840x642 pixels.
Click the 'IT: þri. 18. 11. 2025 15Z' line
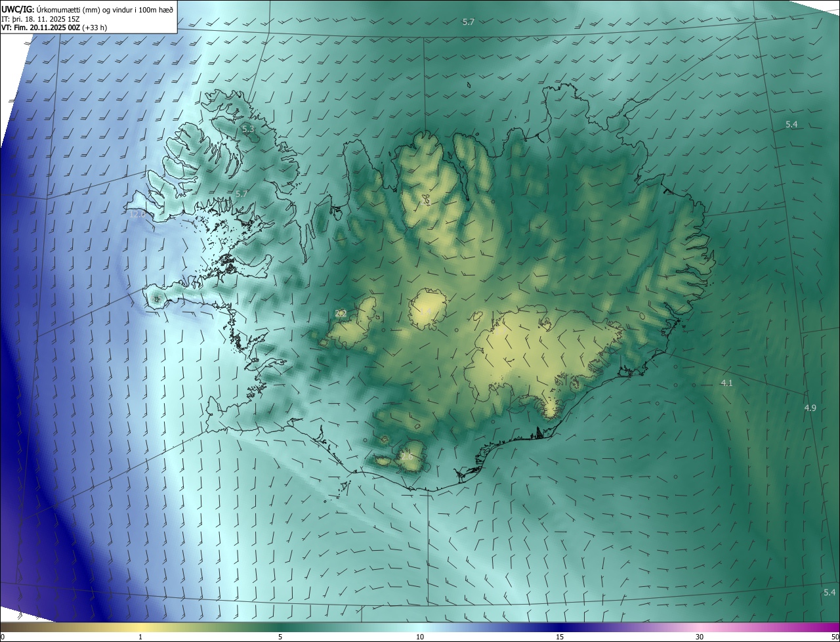point(41,19)
